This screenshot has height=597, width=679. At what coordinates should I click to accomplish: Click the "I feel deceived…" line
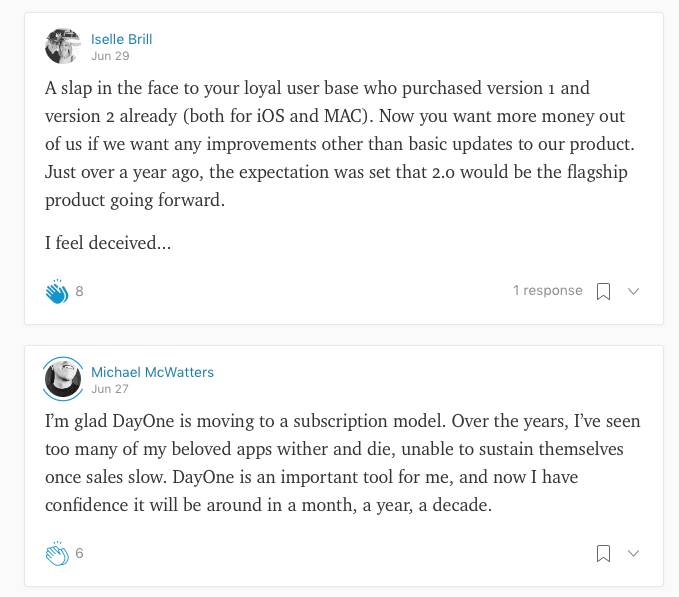point(108,242)
